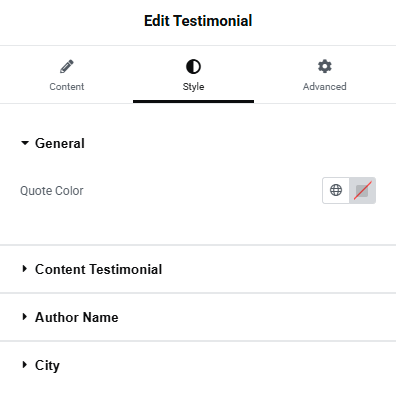This screenshot has height=394, width=396.
Task: Expand Author Name via its arrow
Action: click(x=24, y=317)
